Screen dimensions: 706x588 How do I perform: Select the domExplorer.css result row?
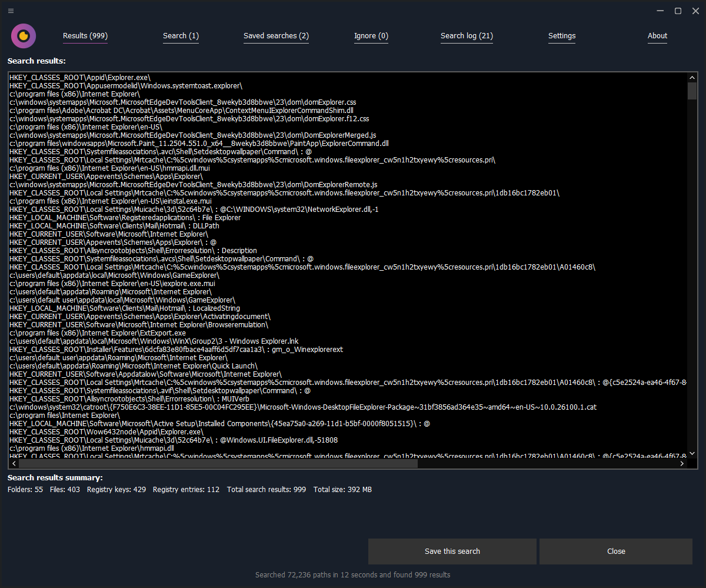coord(348,102)
